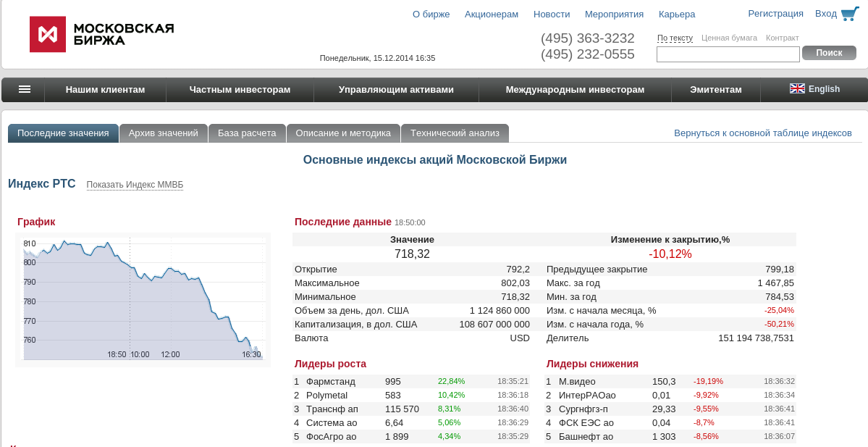868x447 pixels.
Task: Select the Последние значения tab
Action: coord(63,133)
